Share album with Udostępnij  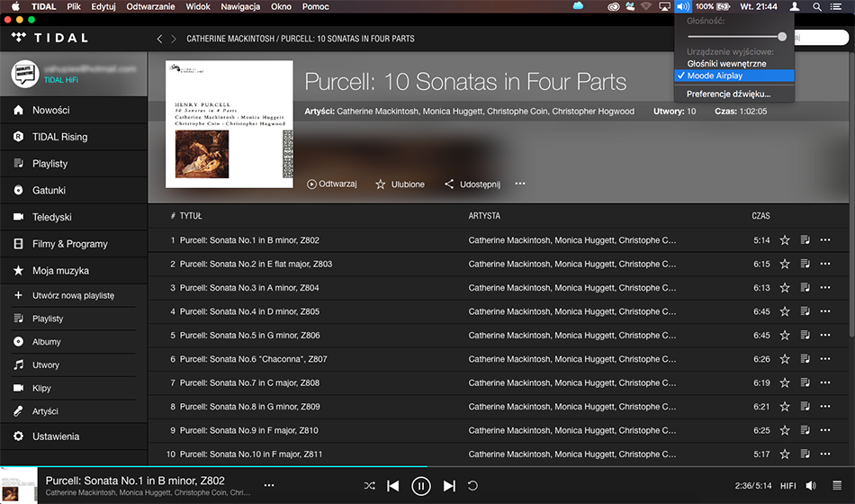tap(472, 184)
